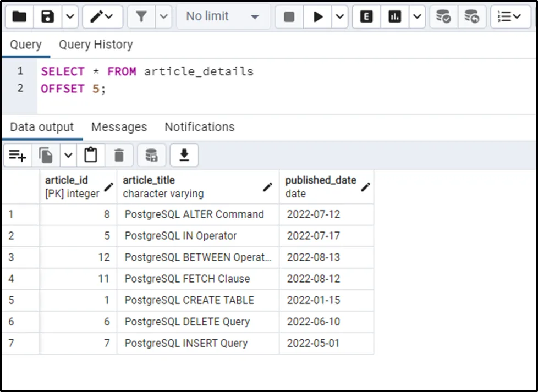Click the Open File folder icon

tap(19, 17)
